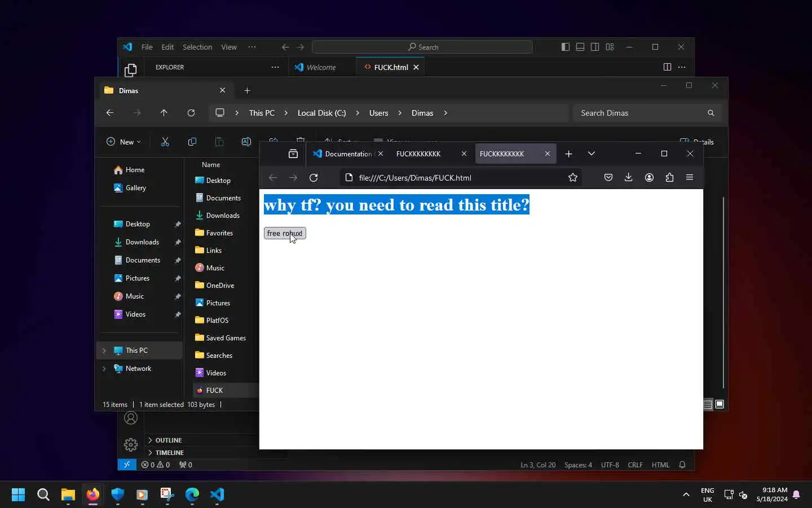Open Firefox recent browsing view icon

click(293, 154)
